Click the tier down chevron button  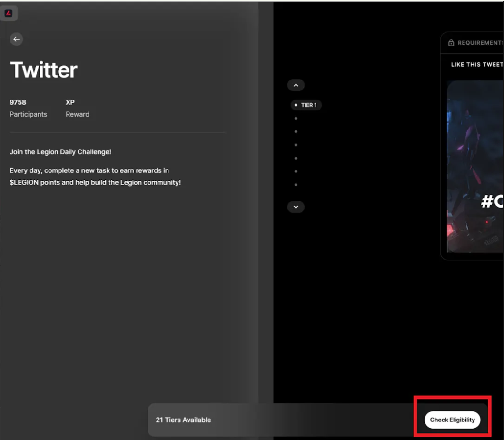pos(296,207)
